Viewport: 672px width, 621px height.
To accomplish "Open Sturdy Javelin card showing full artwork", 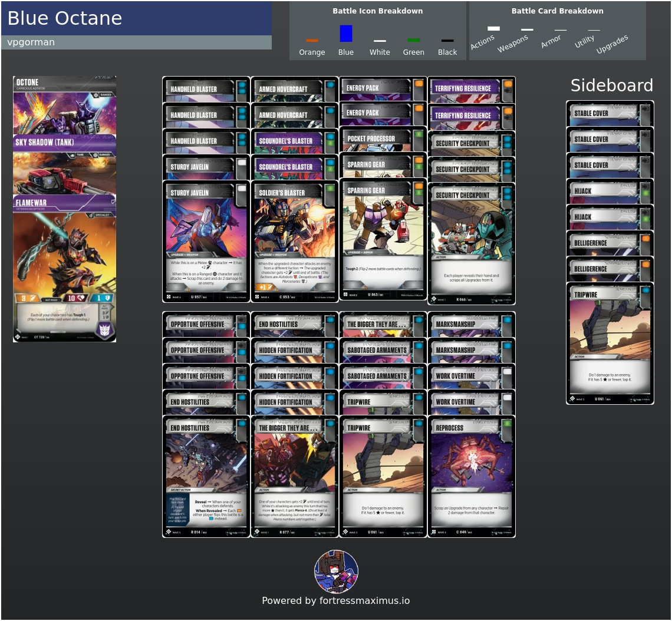I will tap(206, 242).
